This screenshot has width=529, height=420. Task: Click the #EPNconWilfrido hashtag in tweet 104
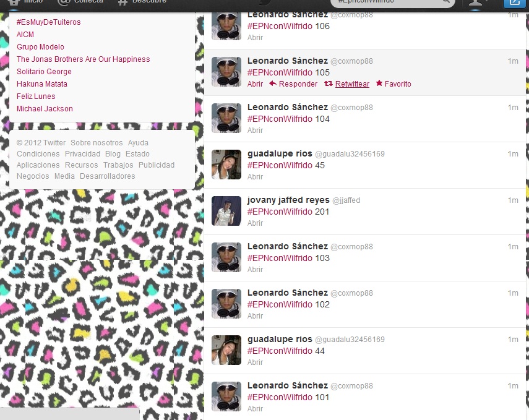[280, 119]
